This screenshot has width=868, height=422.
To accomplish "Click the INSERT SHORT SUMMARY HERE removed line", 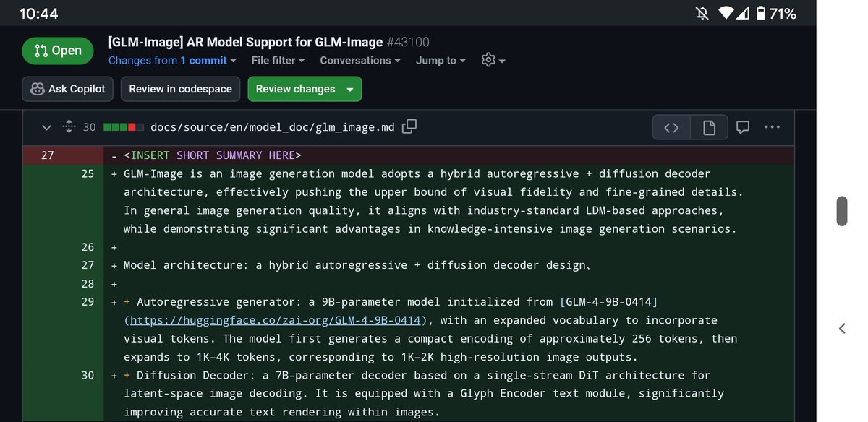I will click(x=213, y=155).
